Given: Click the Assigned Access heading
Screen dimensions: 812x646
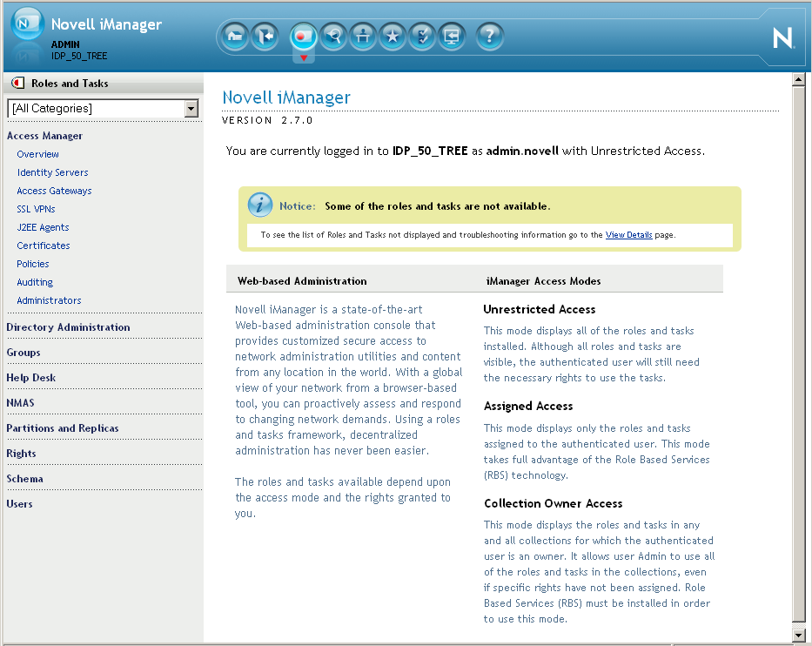Looking at the screenshot, I should pyautogui.click(x=528, y=407).
